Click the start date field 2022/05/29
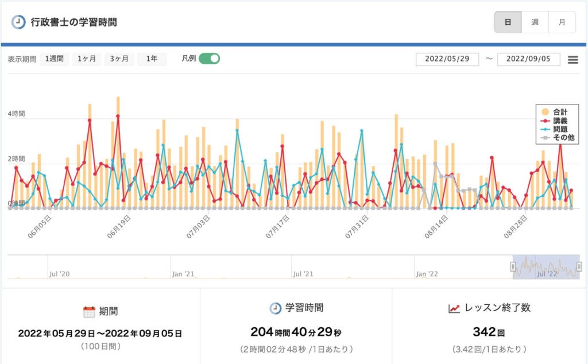 point(447,59)
